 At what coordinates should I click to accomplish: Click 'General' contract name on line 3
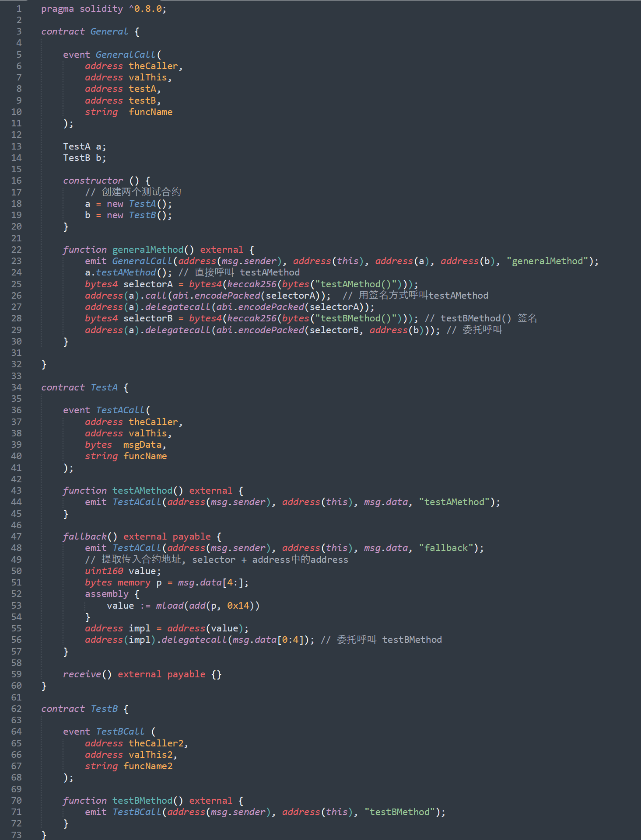pyautogui.click(x=109, y=31)
